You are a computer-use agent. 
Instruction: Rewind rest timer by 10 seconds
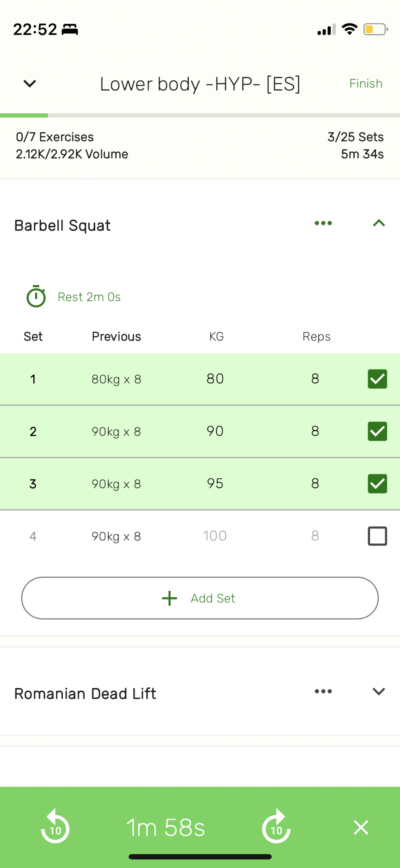pyautogui.click(x=55, y=827)
